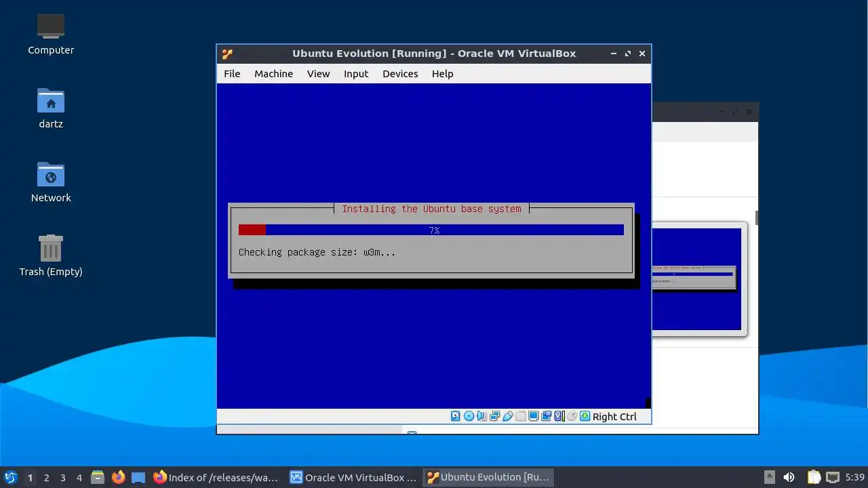Open the View menu

[318, 74]
